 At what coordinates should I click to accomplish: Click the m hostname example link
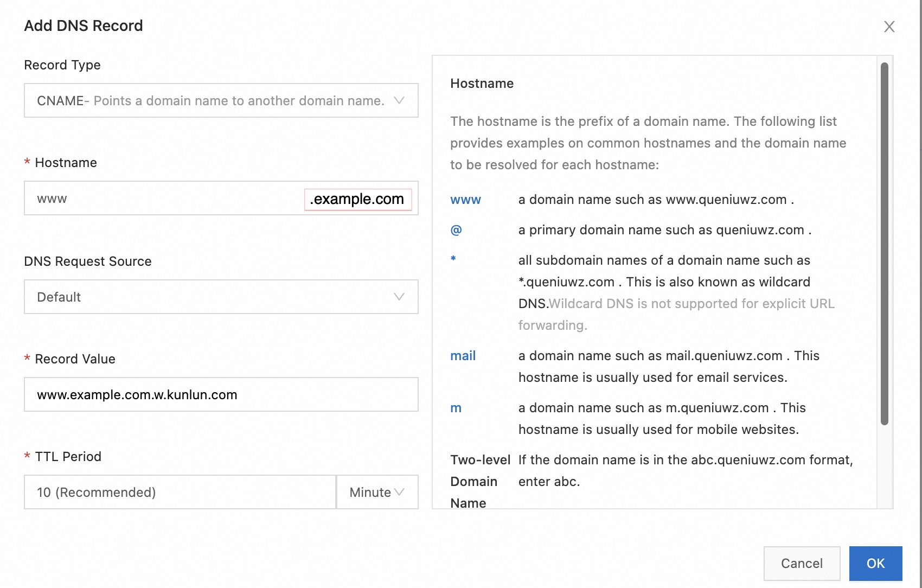(456, 408)
